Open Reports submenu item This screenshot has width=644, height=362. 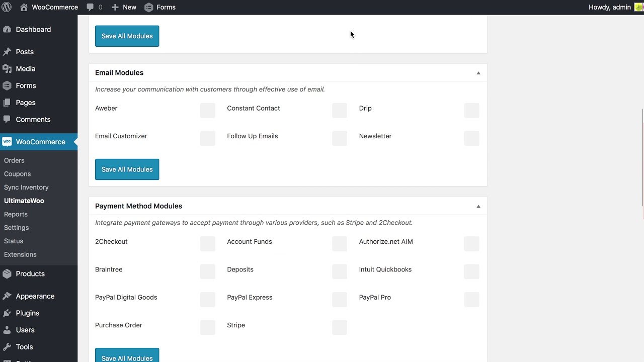pyautogui.click(x=16, y=214)
